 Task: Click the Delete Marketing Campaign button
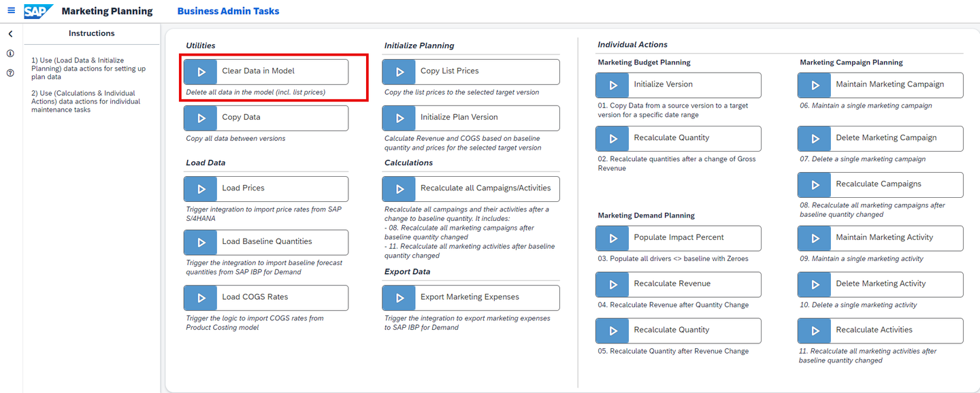click(x=881, y=138)
